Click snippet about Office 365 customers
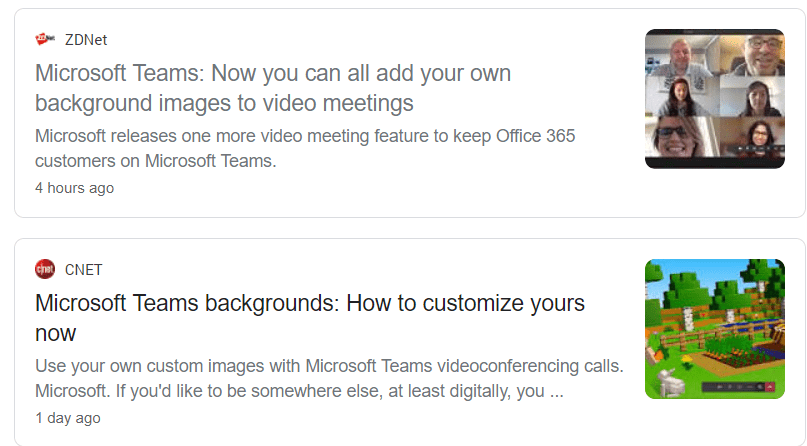This screenshot has height=446, width=807. point(305,148)
